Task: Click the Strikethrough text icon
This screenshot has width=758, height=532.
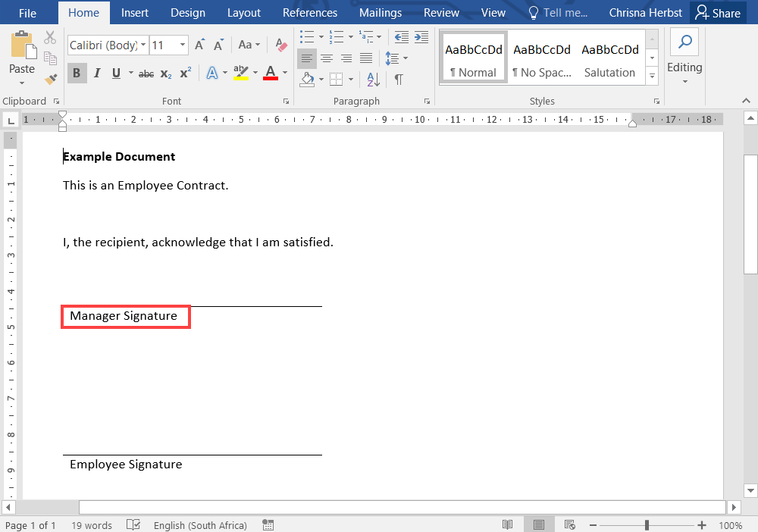Action: click(146, 74)
